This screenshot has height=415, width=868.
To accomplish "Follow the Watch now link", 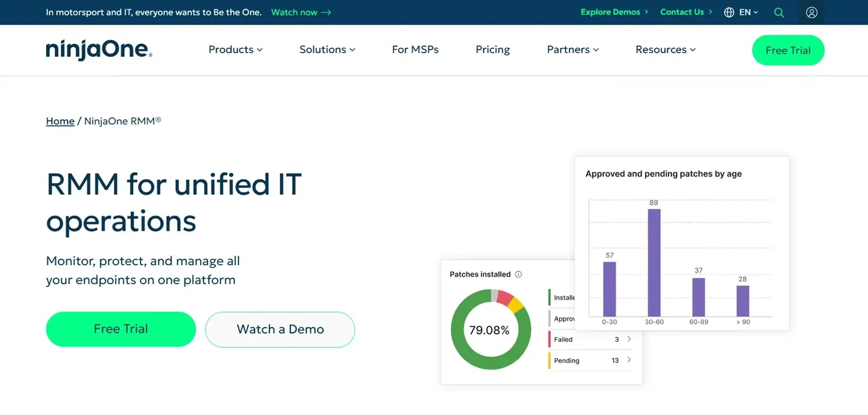I will (301, 12).
